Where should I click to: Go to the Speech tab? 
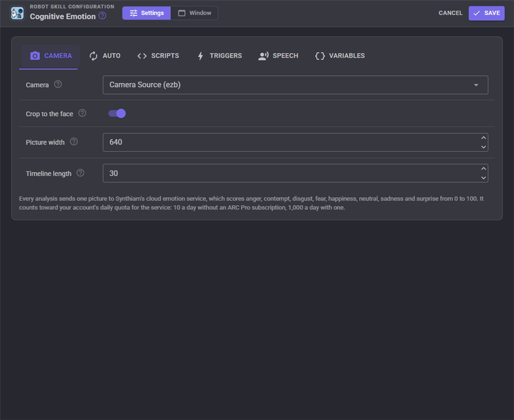(278, 56)
